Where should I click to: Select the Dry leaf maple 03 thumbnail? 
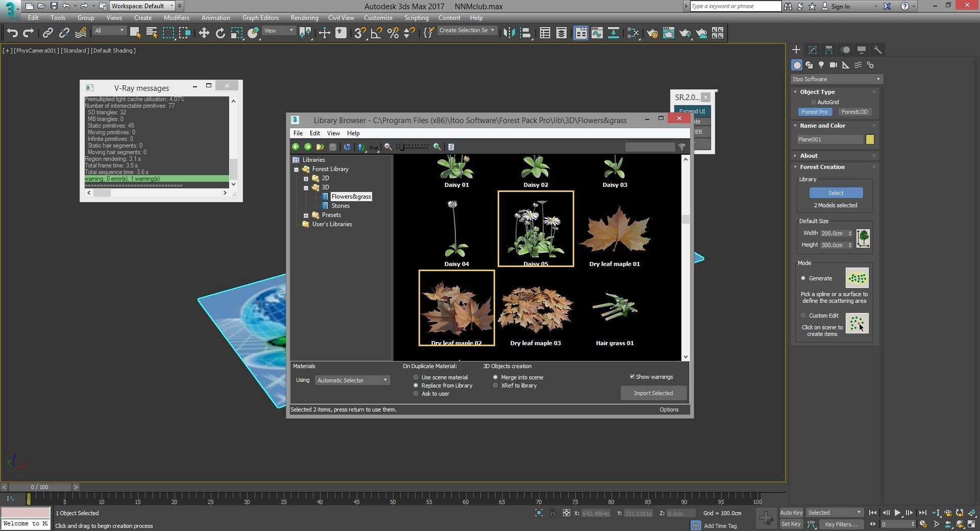pyautogui.click(x=535, y=308)
